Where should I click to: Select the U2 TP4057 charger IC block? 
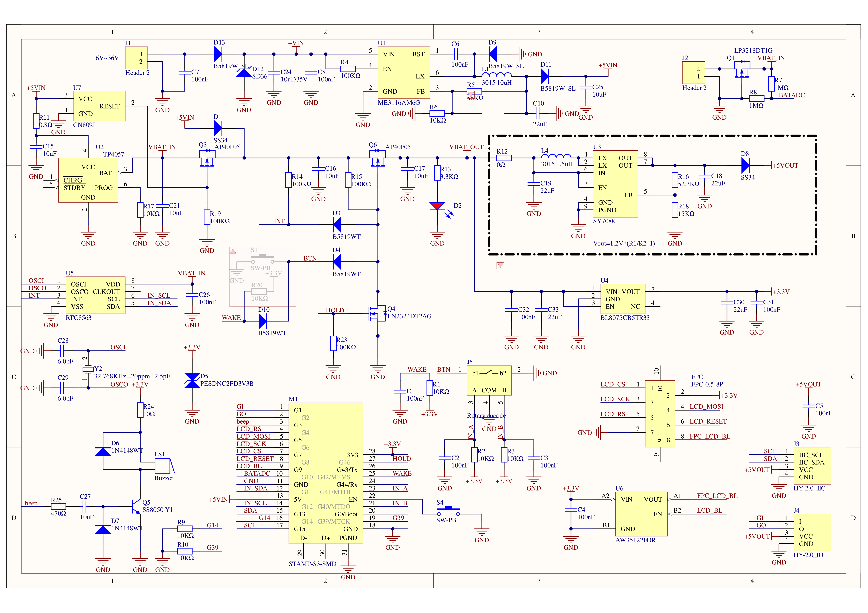tap(88, 180)
